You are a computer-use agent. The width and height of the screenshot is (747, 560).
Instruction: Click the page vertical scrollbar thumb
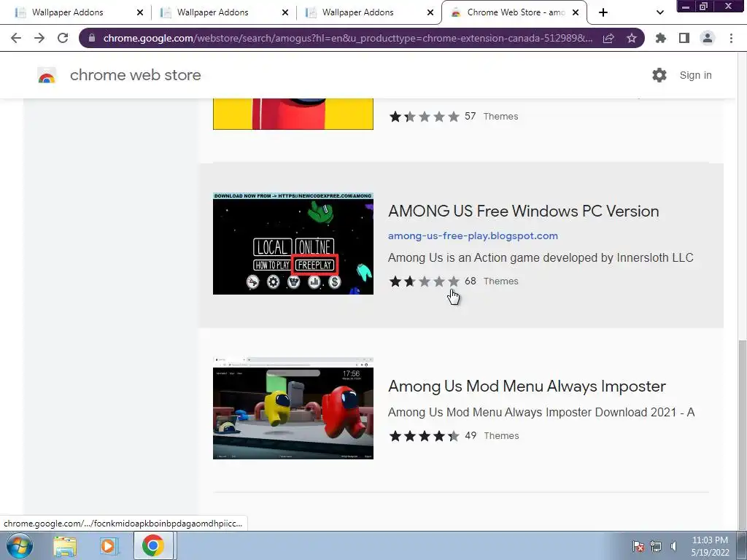pos(742,435)
